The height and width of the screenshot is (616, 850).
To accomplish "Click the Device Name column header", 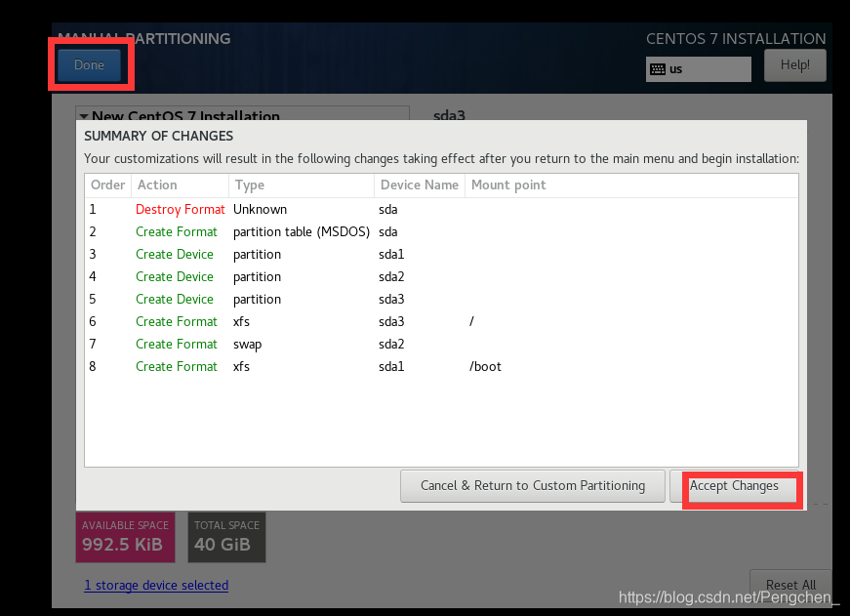I will pos(420,185).
